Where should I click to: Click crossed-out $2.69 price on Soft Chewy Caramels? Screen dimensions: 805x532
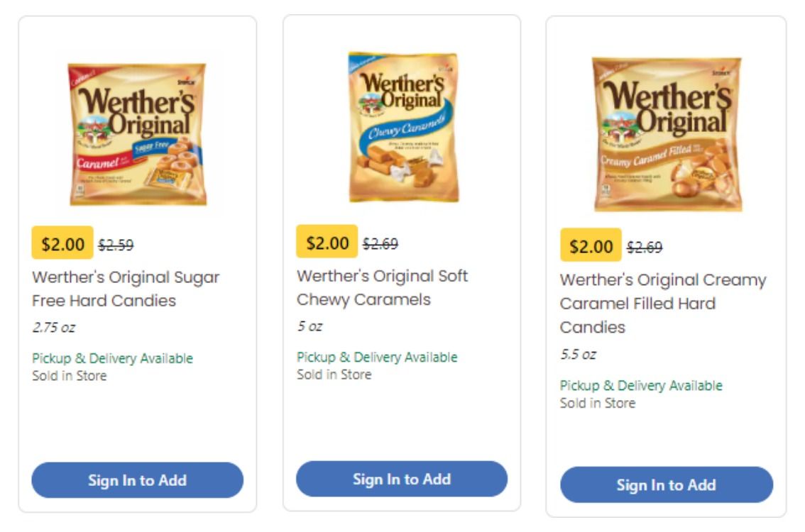[380, 244]
